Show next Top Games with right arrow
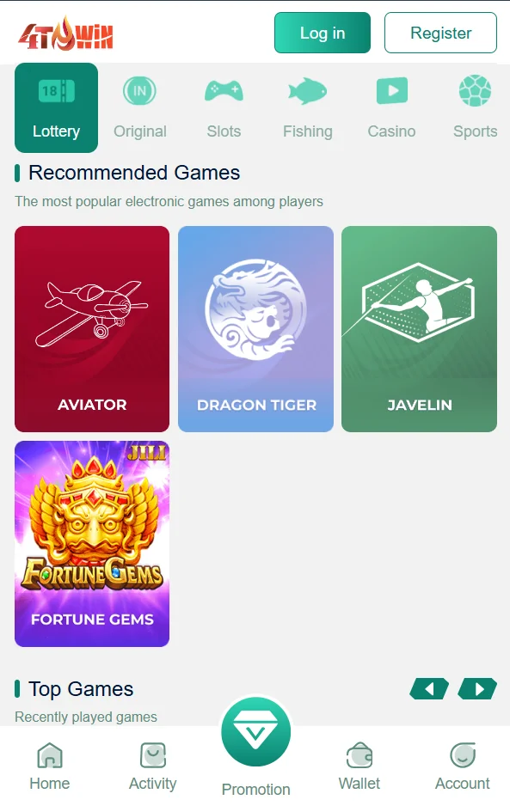Viewport: 510px width, 812px height. 477,689
